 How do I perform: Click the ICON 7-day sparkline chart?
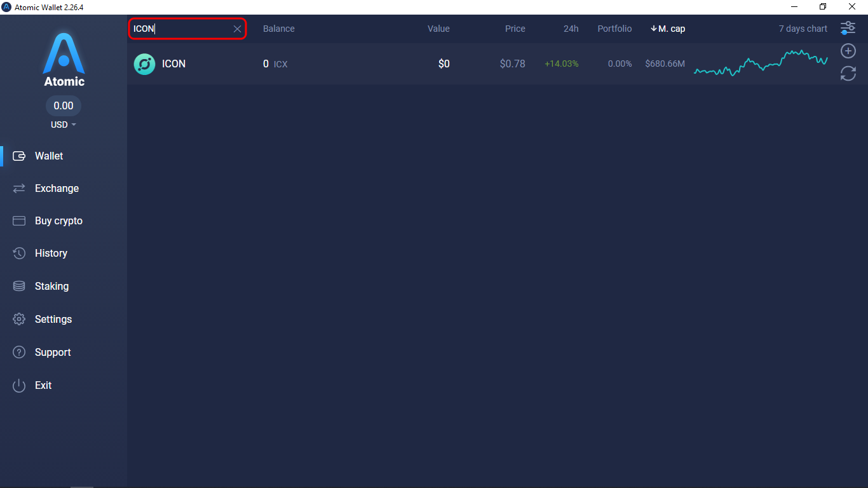click(761, 63)
